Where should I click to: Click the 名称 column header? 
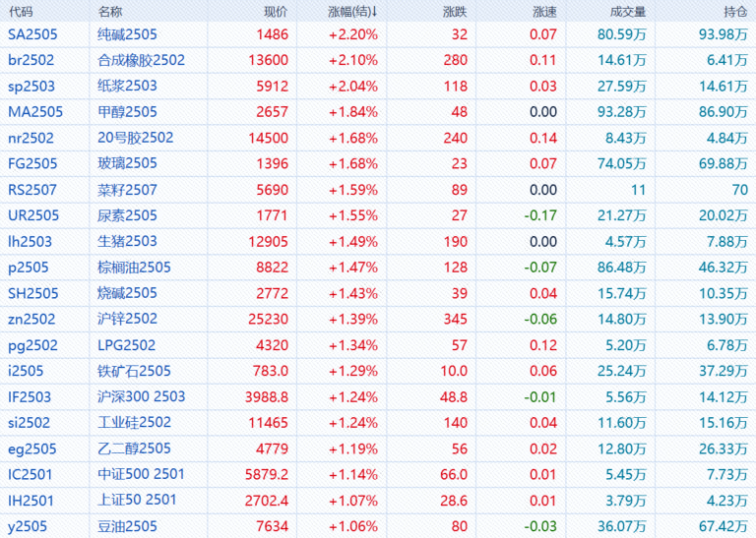pyautogui.click(x=111, y=12)
